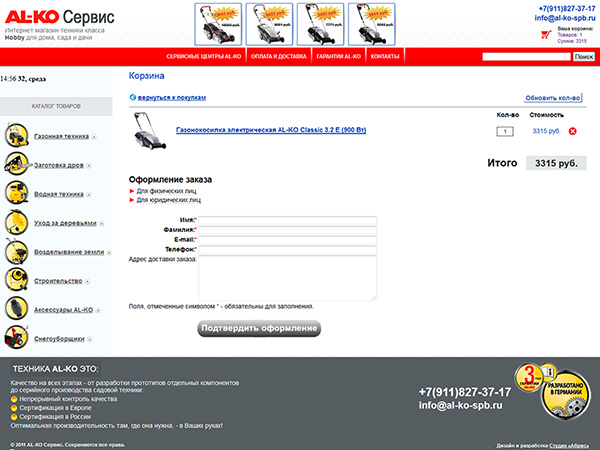Viewport: 600px width, 450px height.
Task: Click the AL-KO Сервис logo
Action: click(x=59, y=17)
